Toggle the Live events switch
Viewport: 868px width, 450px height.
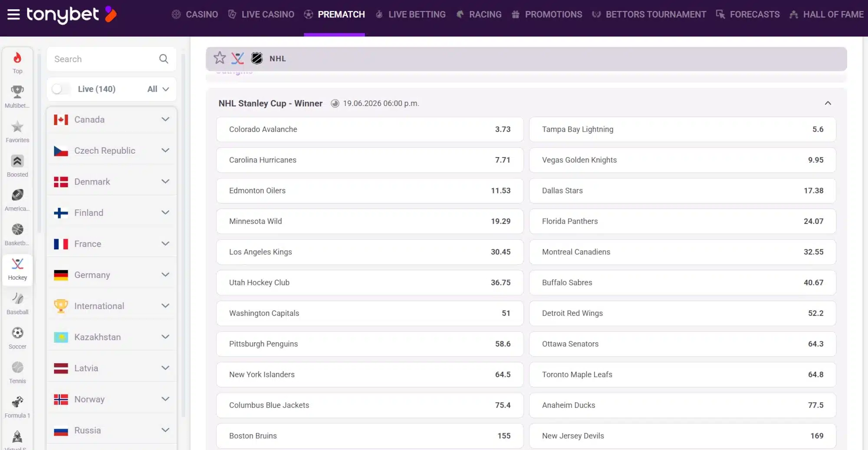pyautogui.click(x=60, y=89)
